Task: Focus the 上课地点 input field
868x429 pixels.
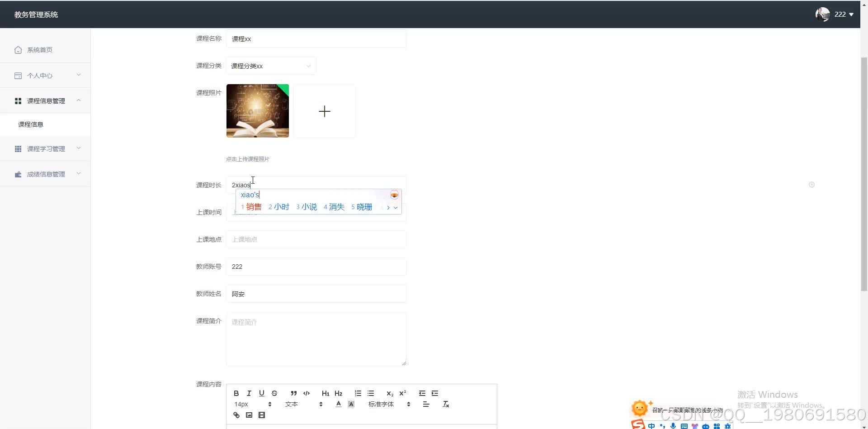Action: pos(316,239)
